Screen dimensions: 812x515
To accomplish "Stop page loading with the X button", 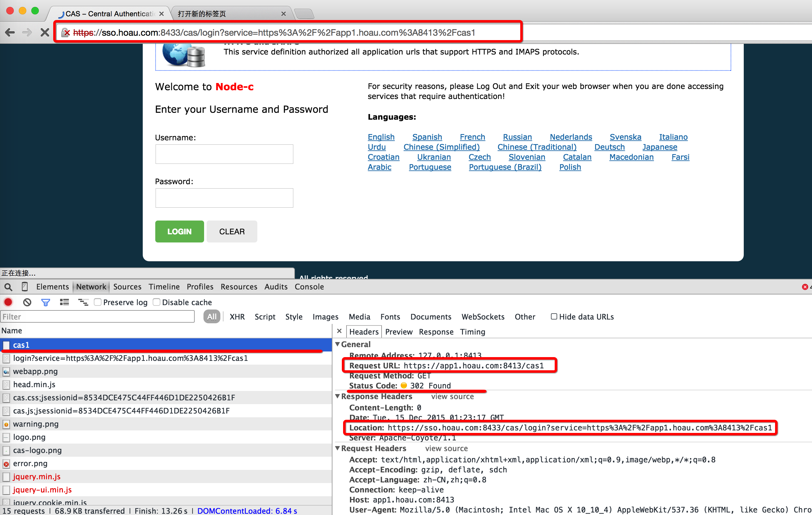I will pos(44,32).
